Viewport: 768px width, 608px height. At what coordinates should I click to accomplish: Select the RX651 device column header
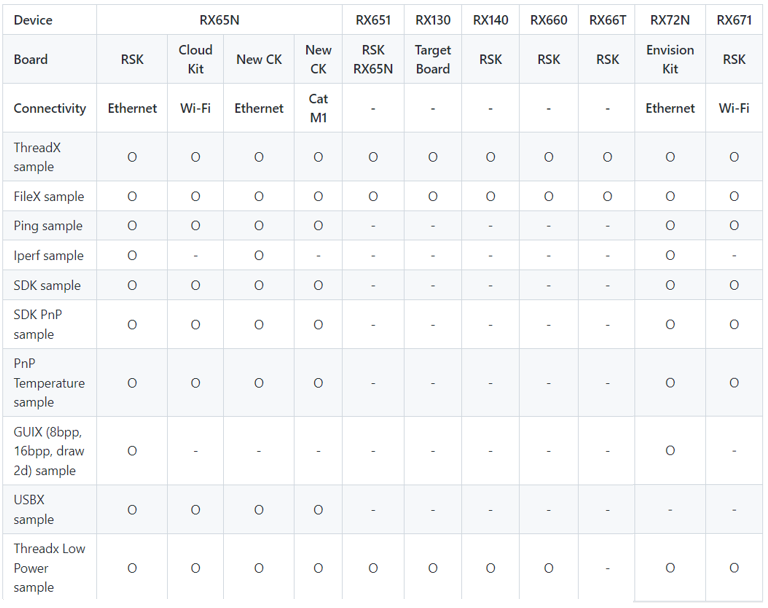[373, 20]
